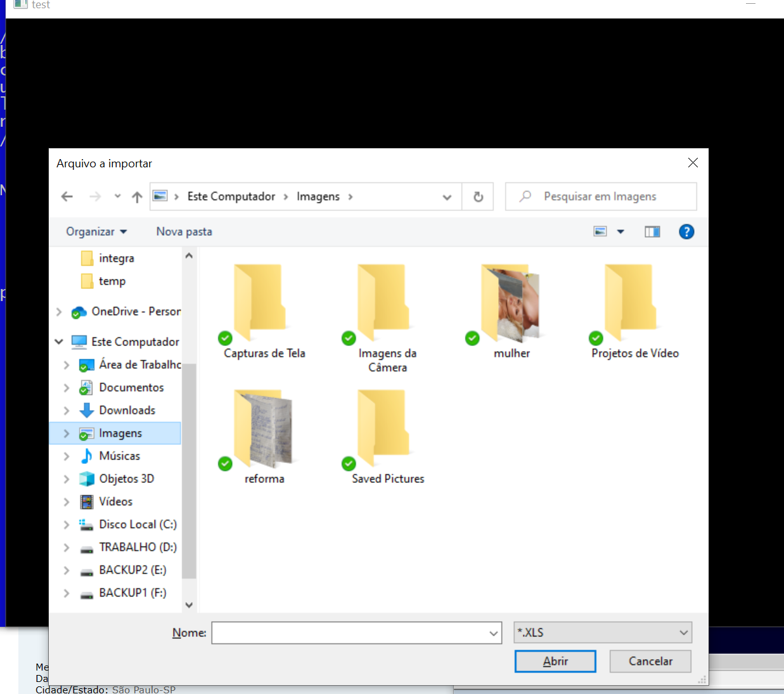Select 'Imagens' in the address path

tap(318, 196)
